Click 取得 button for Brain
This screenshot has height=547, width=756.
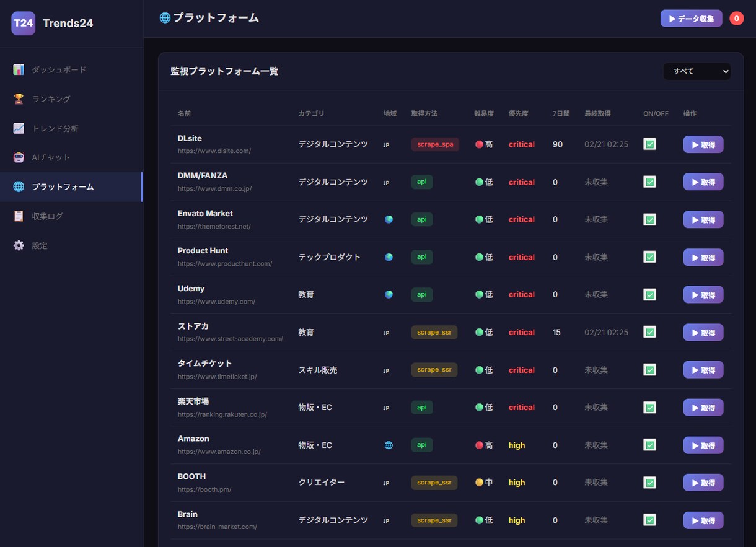click(703, 520)
